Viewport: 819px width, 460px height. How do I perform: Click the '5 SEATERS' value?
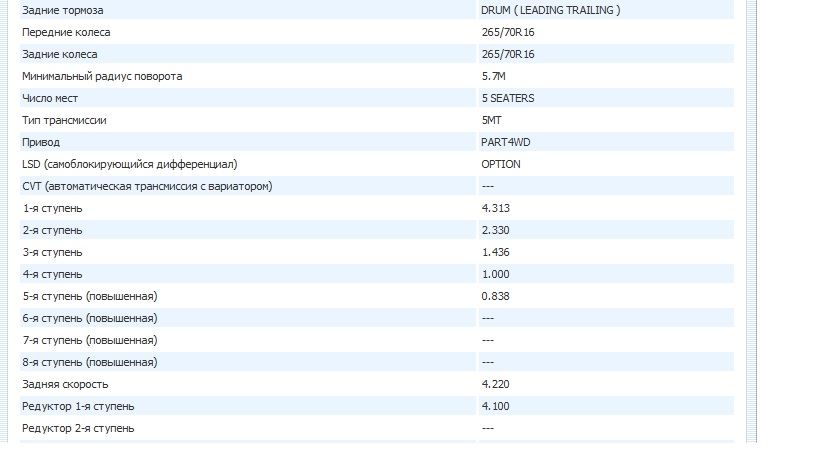click(507, 98)
